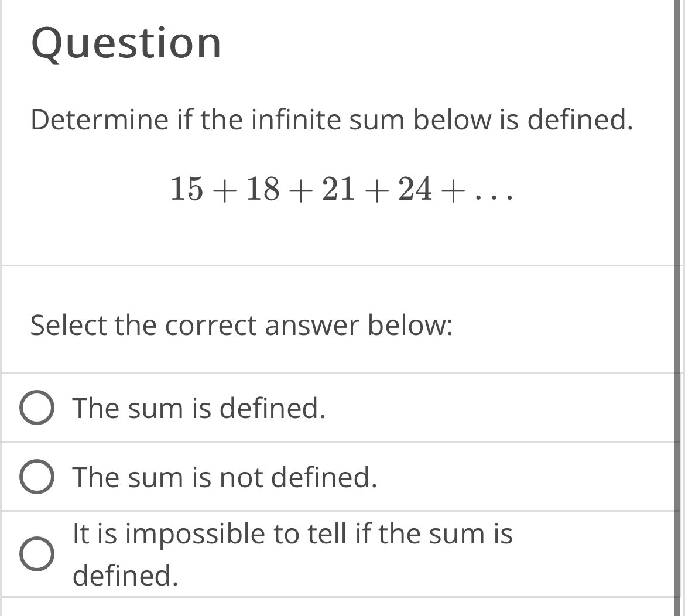The image size is (685, 616).
Task: Click the answer text 'The sum is not defined.'
Action: coord(225,477)
